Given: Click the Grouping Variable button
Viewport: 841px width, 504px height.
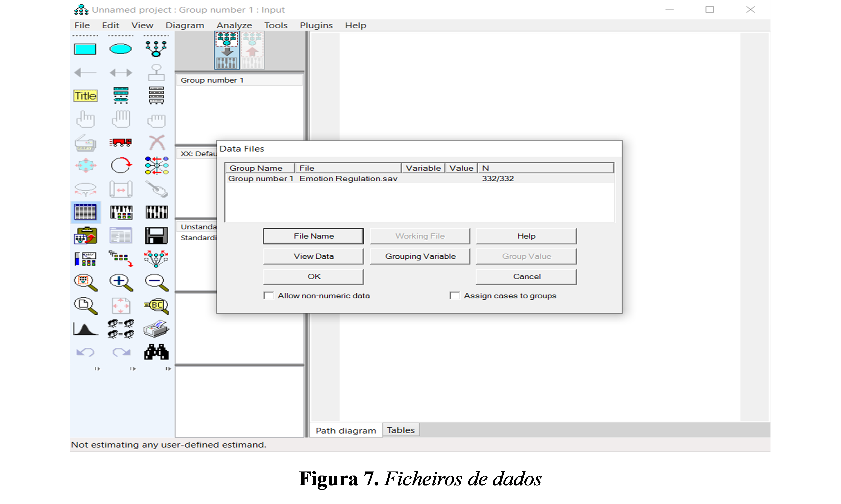Looking at the screenshot, I should (420, 257).
